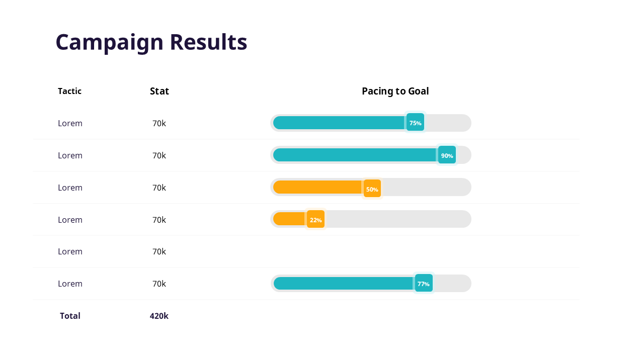Select the Stat column header
The width and height of the screenshot is (644, 362).
[159, 91]
